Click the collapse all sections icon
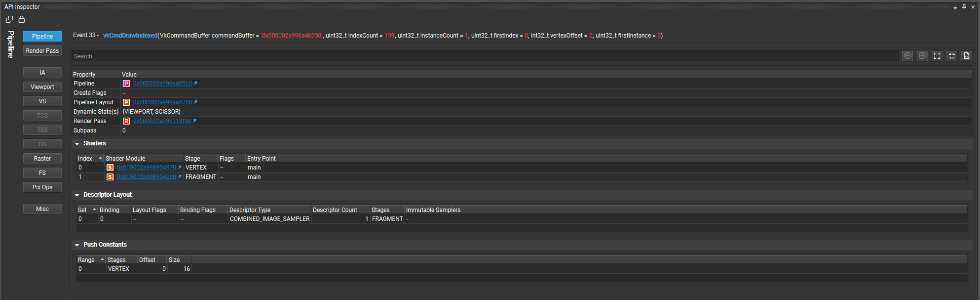Image resolution: width=980 pixels, height=300 pixels. tap(952, 56)
